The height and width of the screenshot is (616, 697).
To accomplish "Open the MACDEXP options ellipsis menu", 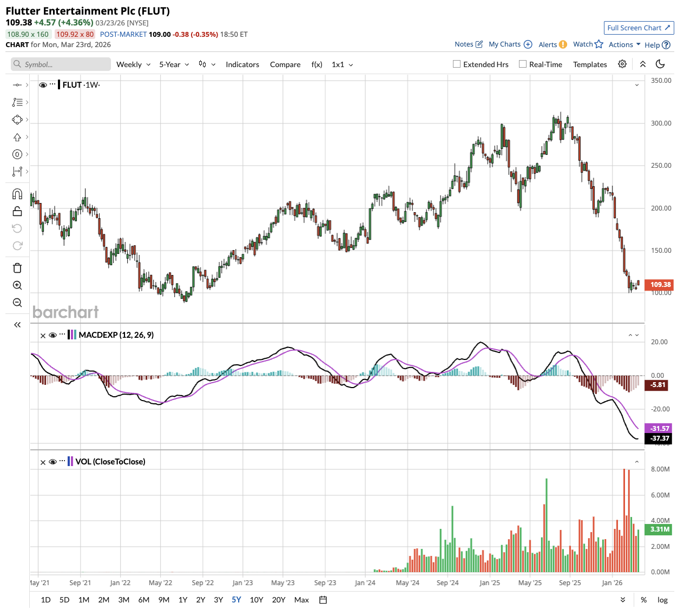I will 62,335.
